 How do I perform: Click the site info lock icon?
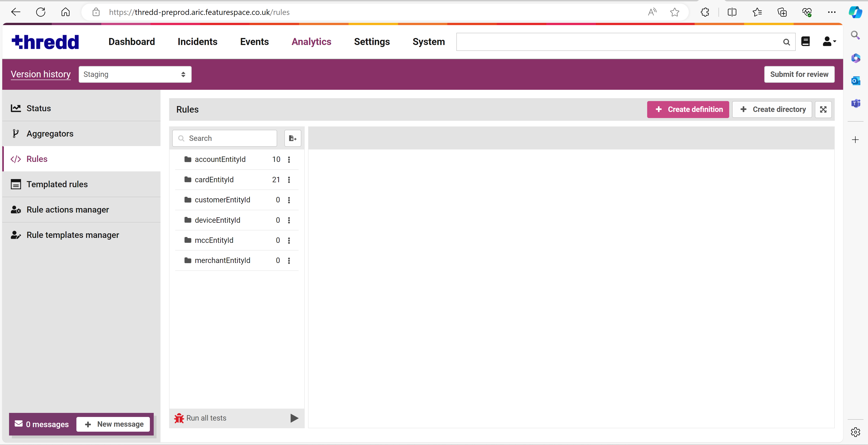coord(96,12)
